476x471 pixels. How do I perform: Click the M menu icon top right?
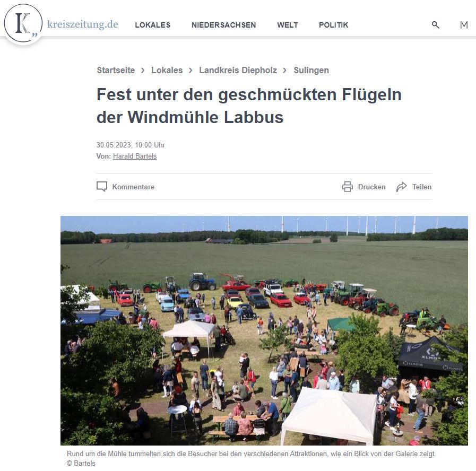click(x=464, y=25)
